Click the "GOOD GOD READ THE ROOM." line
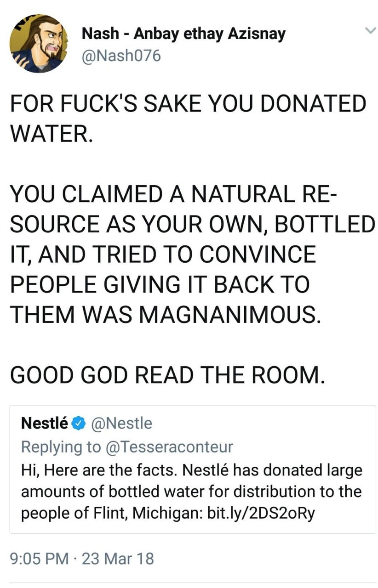Viewport: 378px width, 588px height. coord(167,374)
